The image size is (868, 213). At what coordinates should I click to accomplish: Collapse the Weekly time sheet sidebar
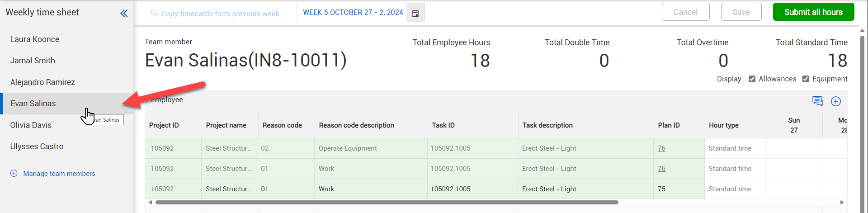tap(124, 13)
